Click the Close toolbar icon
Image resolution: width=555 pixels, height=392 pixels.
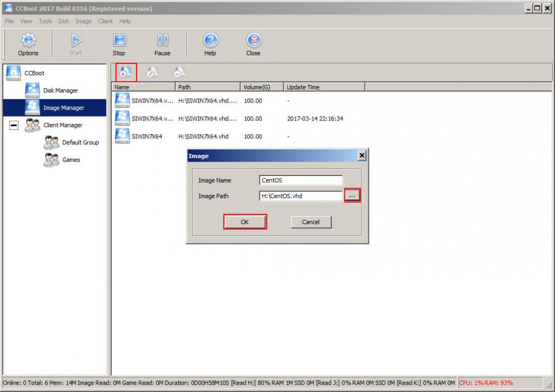253,44
